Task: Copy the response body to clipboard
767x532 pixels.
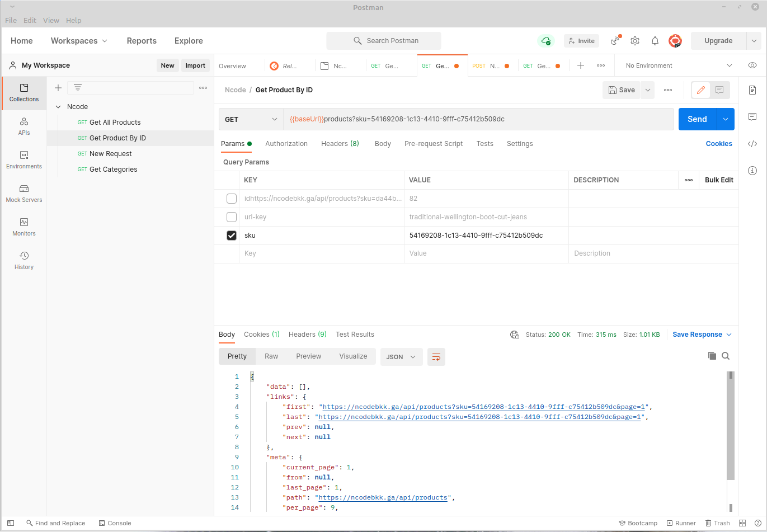Action: coord(712,356)
